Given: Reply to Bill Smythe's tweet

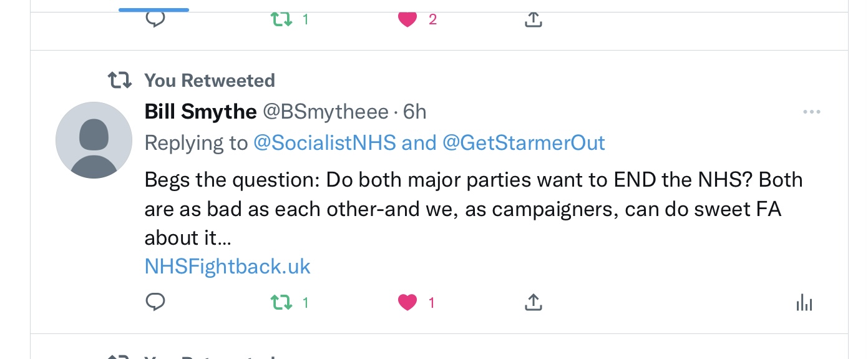Looking at the screenshot, I should point(155,303).
